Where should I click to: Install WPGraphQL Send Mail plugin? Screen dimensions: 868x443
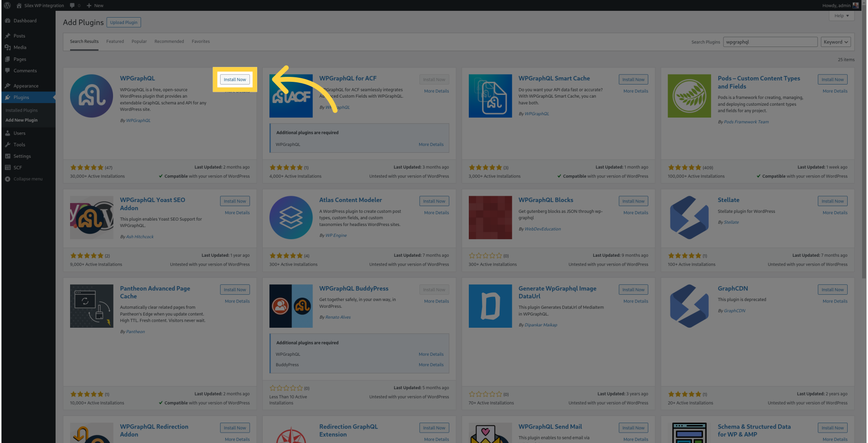pos(633,428)
